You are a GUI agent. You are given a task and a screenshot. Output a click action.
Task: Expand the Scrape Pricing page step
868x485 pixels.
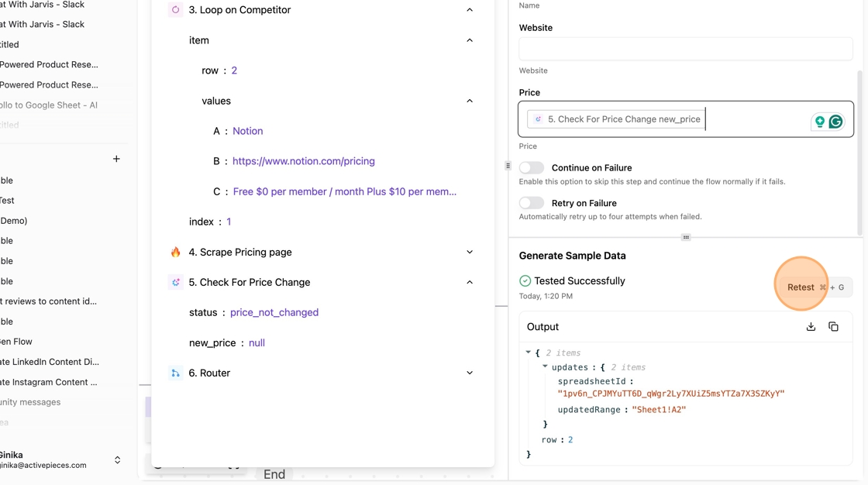point(470,252)
